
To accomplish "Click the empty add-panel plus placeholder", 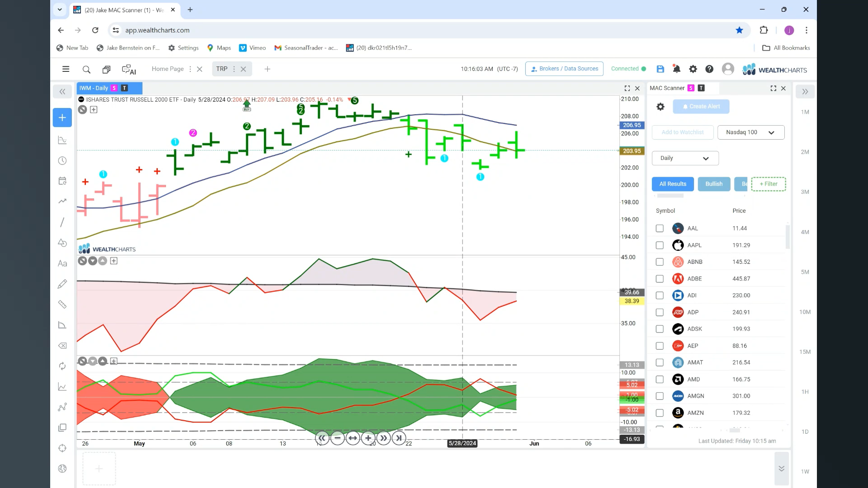I will [99, 469].
